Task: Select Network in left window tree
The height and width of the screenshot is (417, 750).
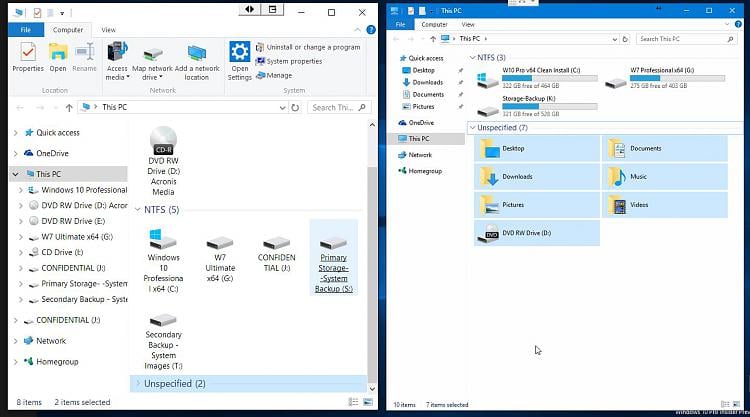Action: [x=45, y=340]
